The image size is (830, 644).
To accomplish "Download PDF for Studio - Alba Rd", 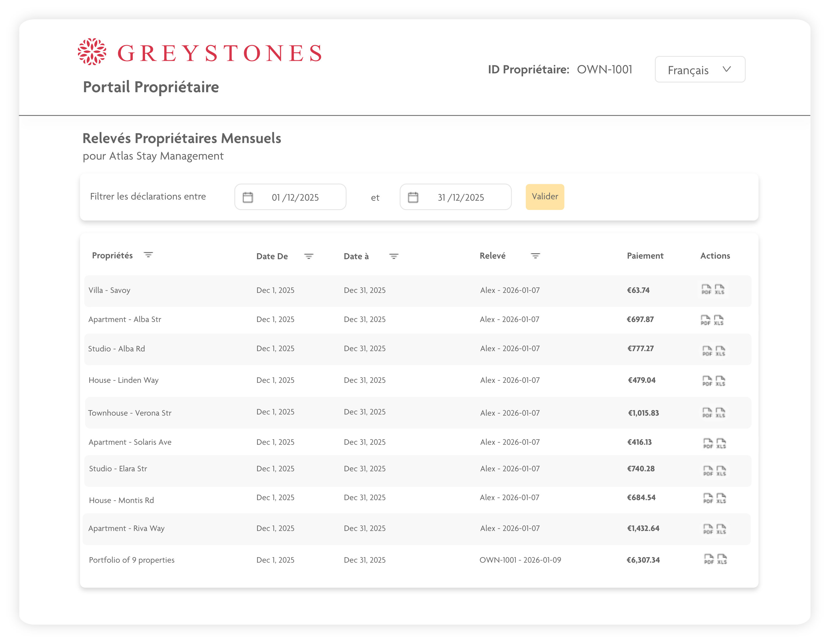I will (x=707, y=351).
